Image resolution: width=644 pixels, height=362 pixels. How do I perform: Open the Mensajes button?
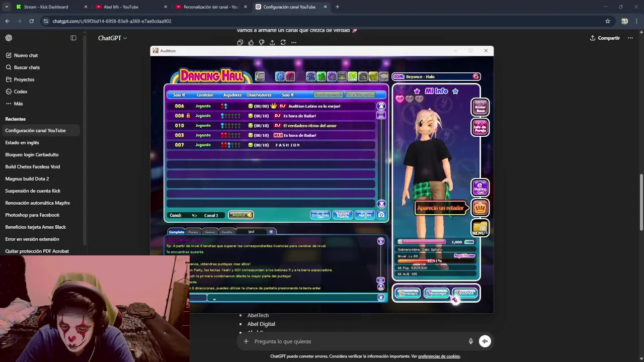click(408, 293)
